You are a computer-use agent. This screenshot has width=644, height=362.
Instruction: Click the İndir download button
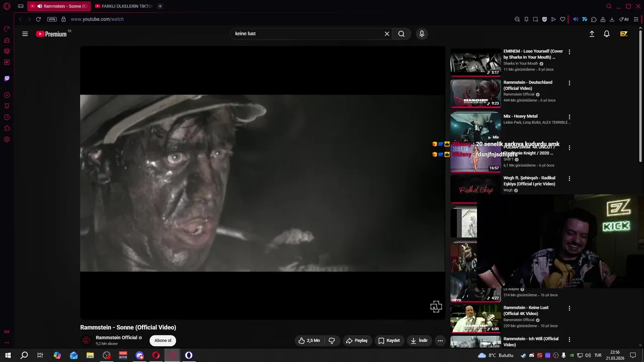pyautogui.click(x=419, y=340)
